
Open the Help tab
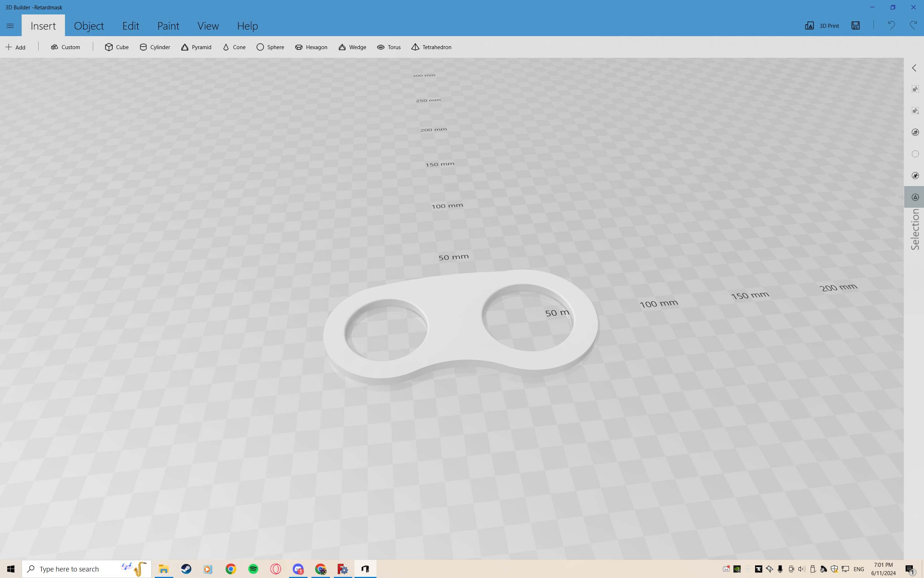click(247, 26)
